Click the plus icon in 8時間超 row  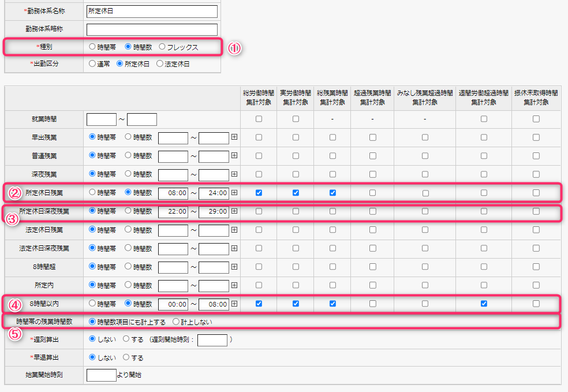point(234,267)
